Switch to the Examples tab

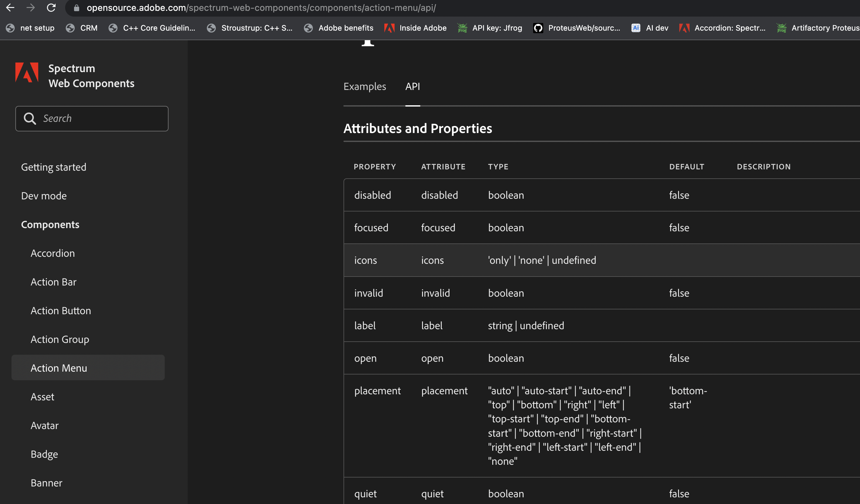[365, 87]
